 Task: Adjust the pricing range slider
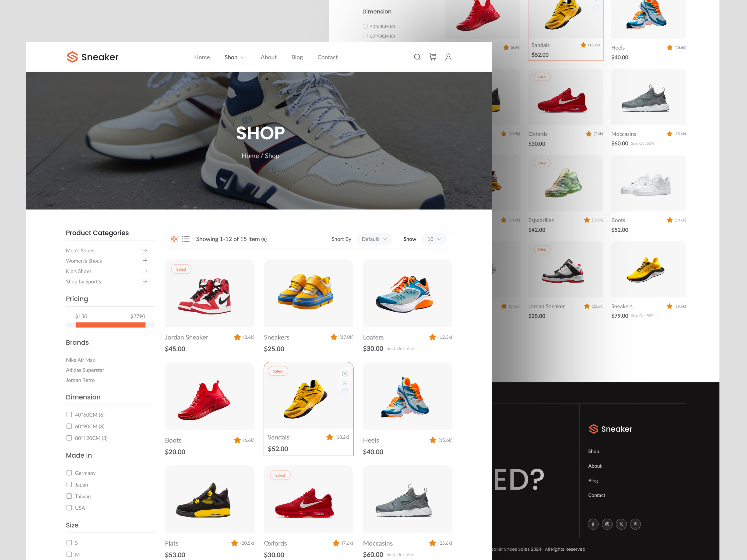(111, 325)
